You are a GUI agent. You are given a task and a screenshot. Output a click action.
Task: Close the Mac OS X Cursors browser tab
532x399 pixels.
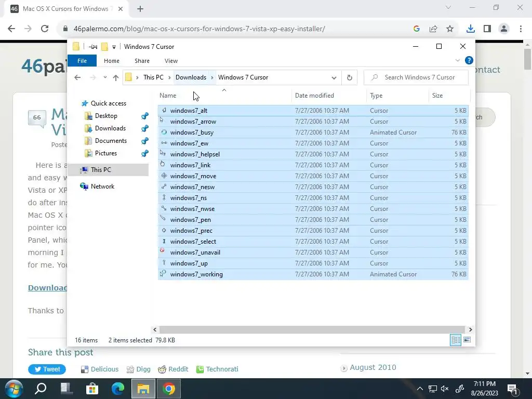click(121, 9)
